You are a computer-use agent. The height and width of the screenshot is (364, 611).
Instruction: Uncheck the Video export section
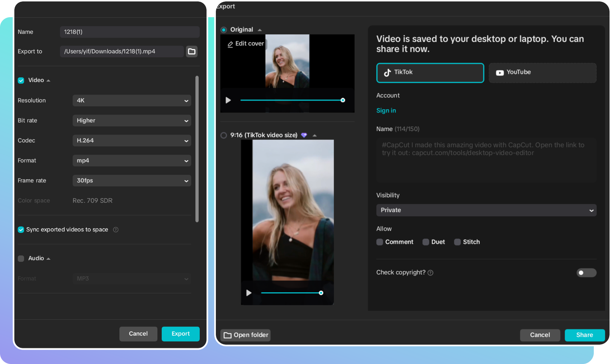pos(21,80)
